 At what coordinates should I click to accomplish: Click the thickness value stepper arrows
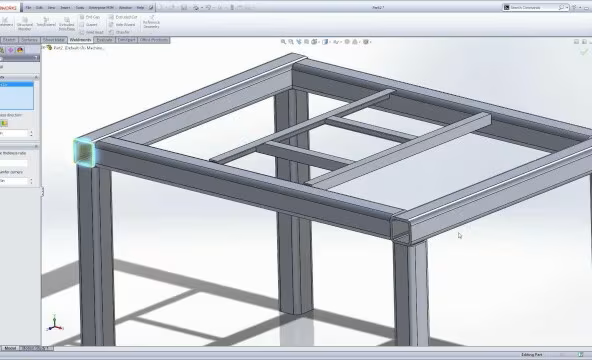tap(31, 133)
